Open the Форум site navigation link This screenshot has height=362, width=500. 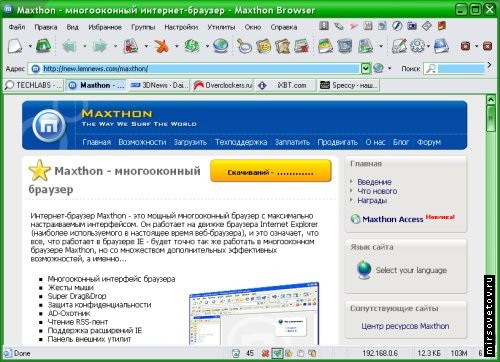[x=429, y=142]
